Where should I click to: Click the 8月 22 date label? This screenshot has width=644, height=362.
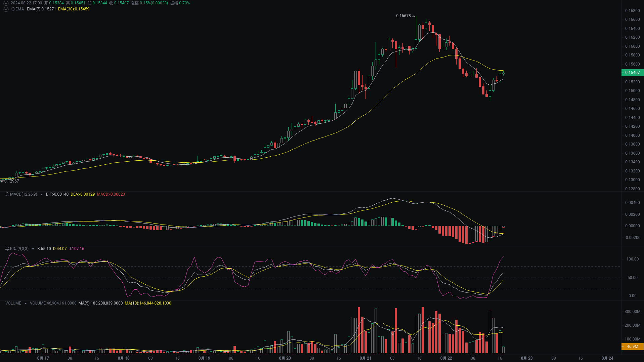tap(446, 358)
